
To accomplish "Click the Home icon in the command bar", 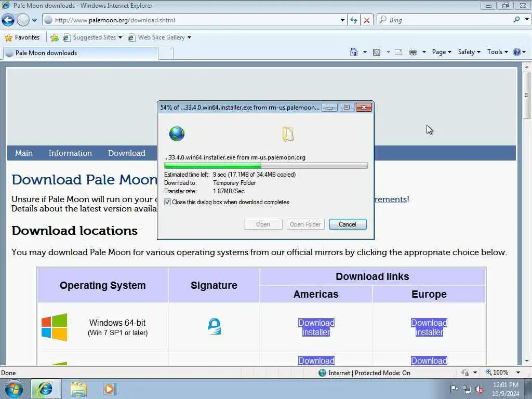I will [353, 52].
